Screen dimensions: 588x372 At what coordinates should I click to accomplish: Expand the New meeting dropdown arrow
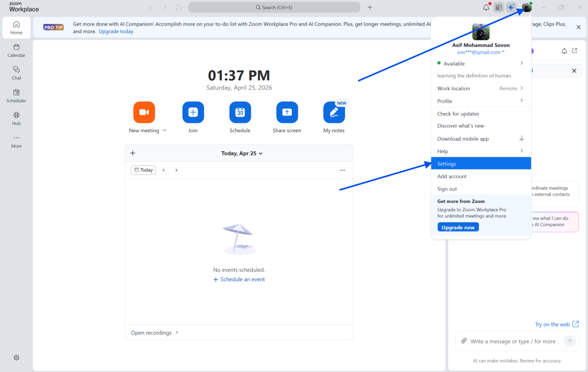165,131
